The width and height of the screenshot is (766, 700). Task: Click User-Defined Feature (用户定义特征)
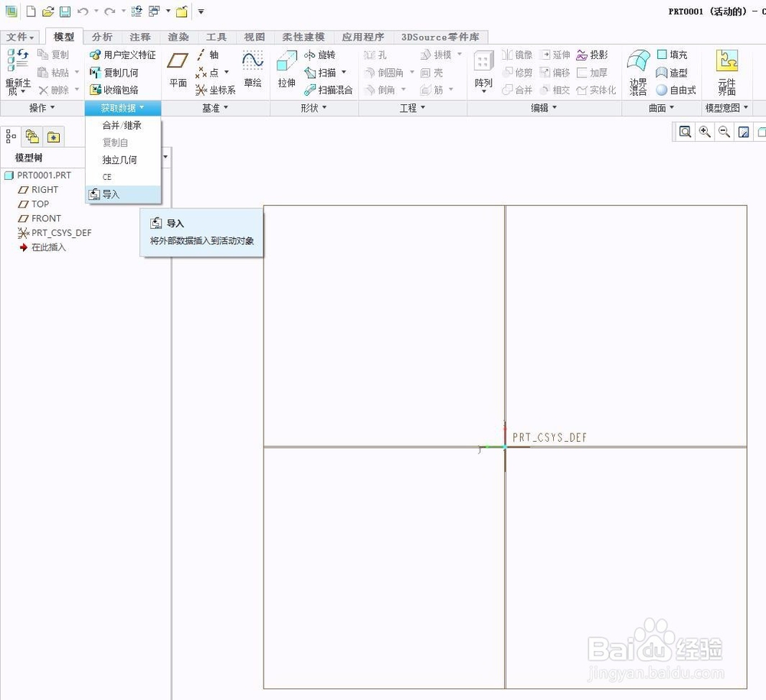point(123,54)
